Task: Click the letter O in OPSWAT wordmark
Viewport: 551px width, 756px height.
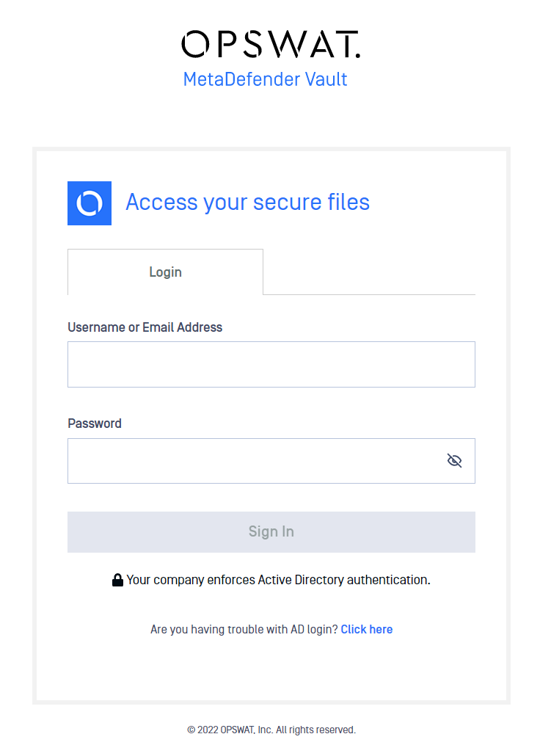Action: click(195, 44)
